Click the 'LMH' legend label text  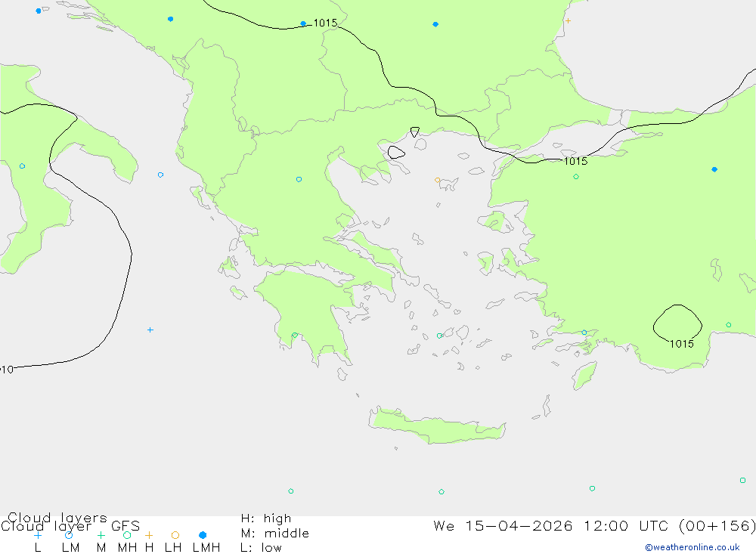tap(206, 548)
